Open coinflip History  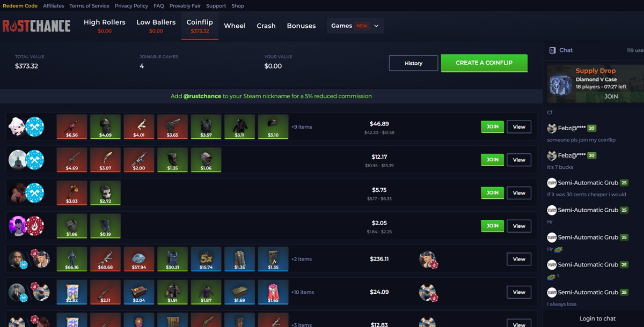coord(413,63)
